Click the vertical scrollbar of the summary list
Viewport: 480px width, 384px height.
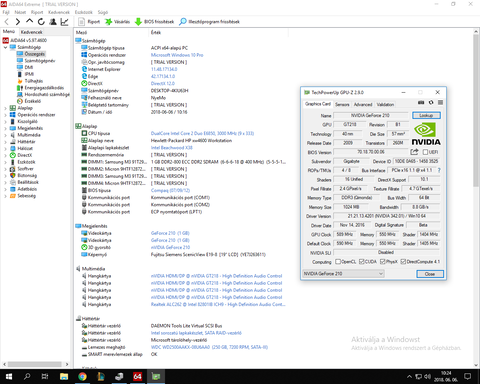coord(476,110)
